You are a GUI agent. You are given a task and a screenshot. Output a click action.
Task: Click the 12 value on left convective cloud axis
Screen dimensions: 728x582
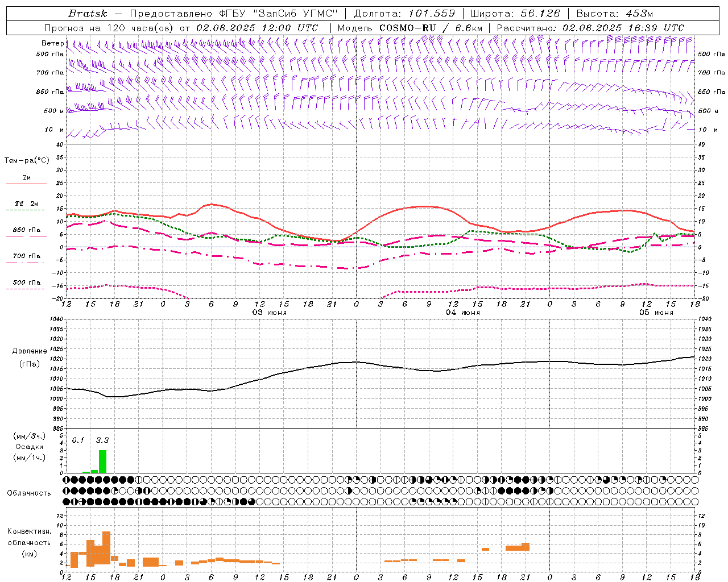[60, 516]
